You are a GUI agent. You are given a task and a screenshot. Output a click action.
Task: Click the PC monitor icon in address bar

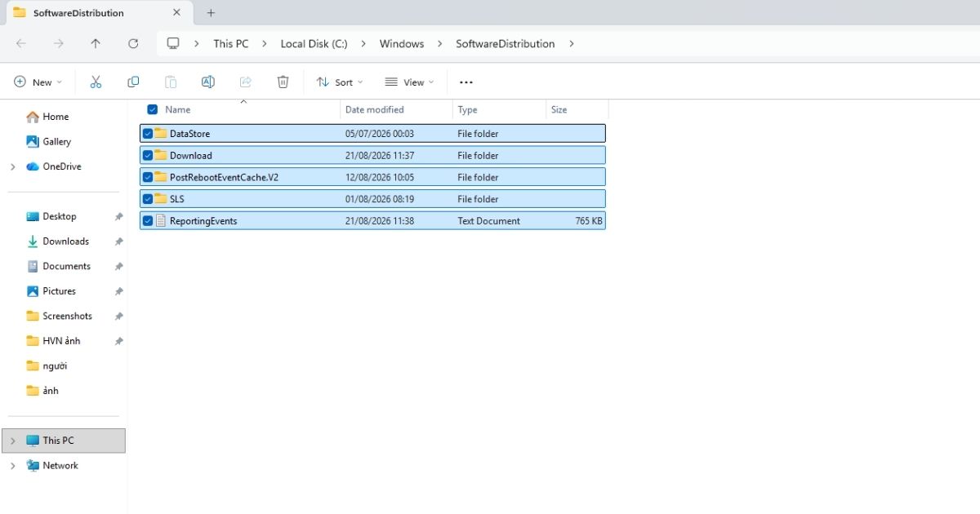coord(173,43)
